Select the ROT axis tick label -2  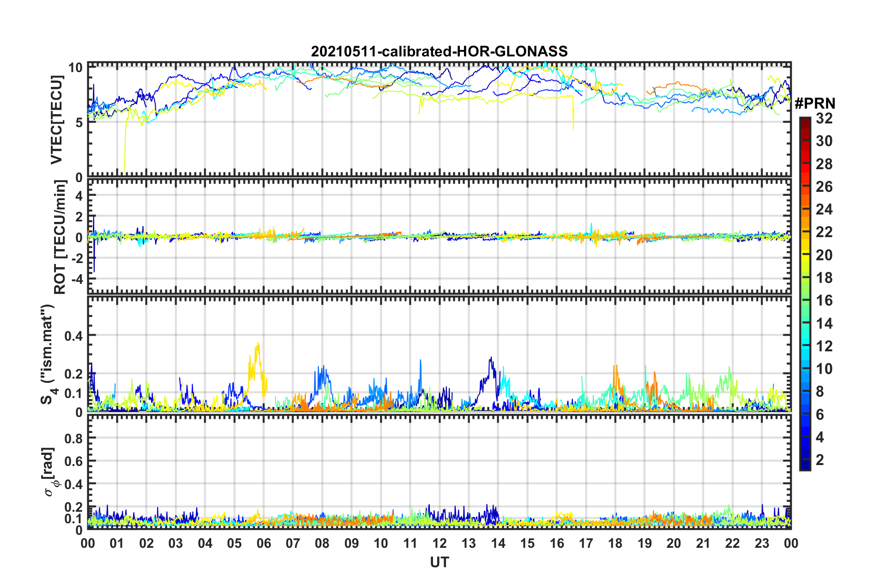tap(76, 258)
